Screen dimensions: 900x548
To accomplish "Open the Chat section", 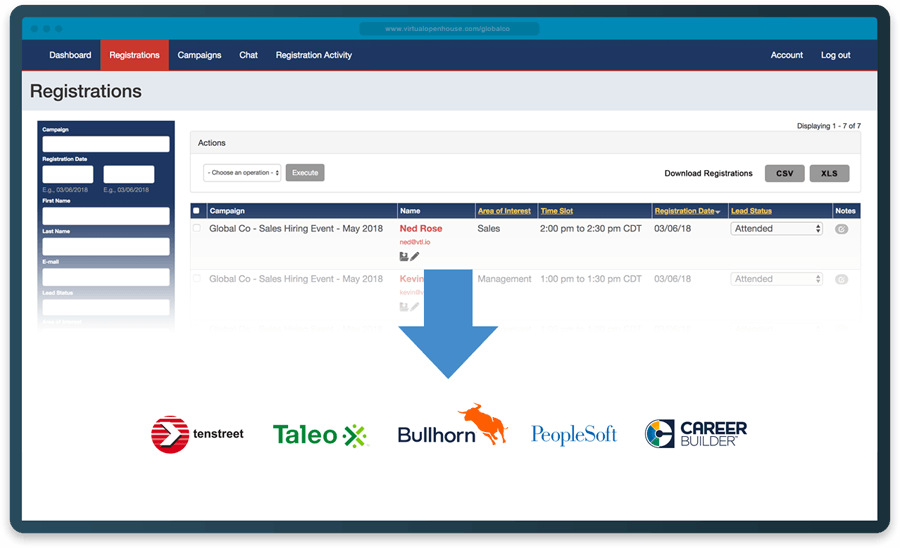I will point(248,55).
